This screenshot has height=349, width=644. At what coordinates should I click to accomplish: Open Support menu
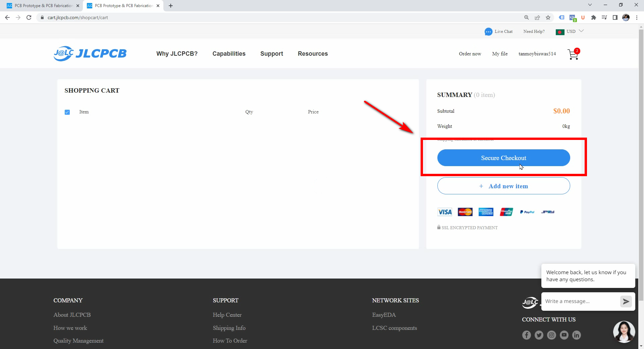[x=272, y=54]
